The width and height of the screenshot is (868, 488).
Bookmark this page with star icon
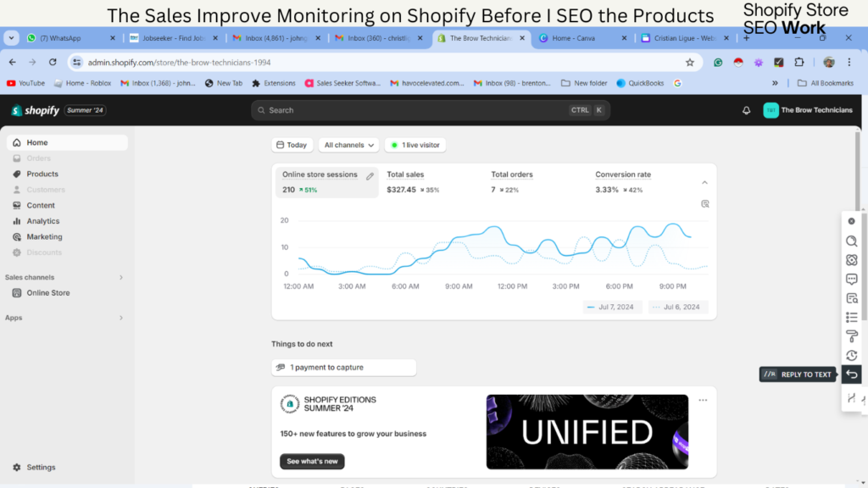[690, 63]
